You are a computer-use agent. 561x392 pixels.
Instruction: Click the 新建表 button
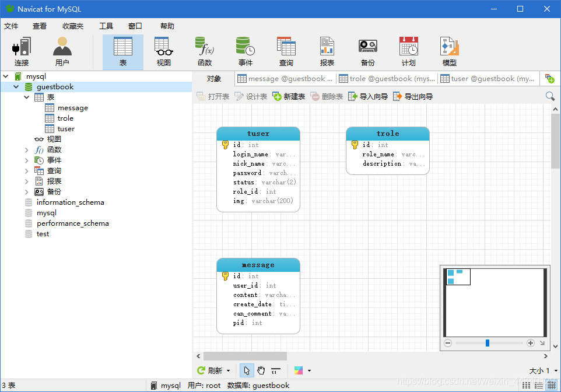[289, 96]
